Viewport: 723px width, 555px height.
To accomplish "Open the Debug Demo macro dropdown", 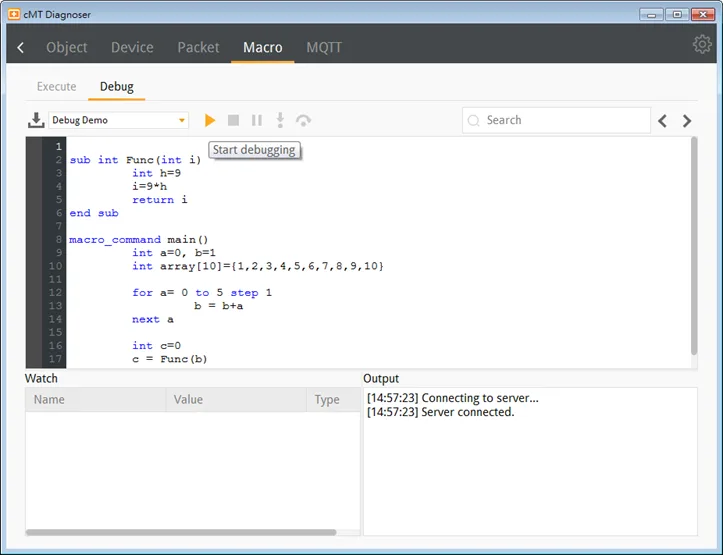I will coord(119,120).
